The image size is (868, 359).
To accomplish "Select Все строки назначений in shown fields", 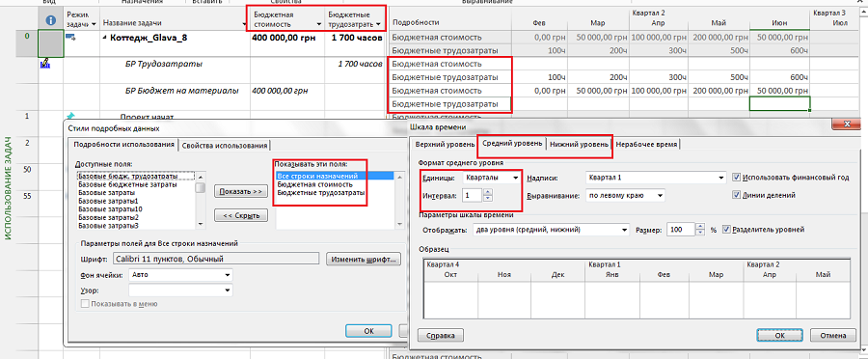I will [x=335, y=177].
